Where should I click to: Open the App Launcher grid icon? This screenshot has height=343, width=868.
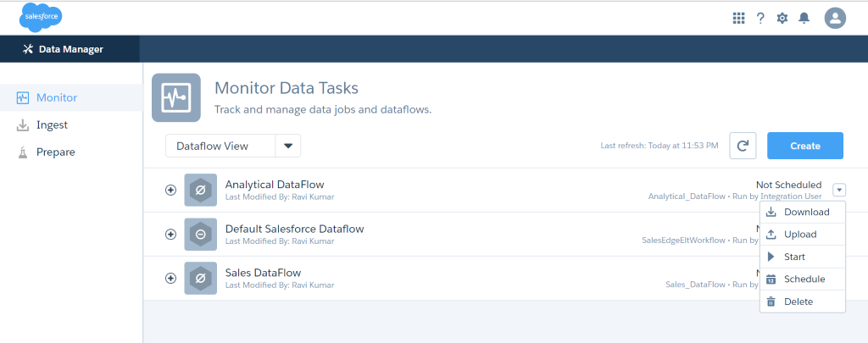pos(738,19)
